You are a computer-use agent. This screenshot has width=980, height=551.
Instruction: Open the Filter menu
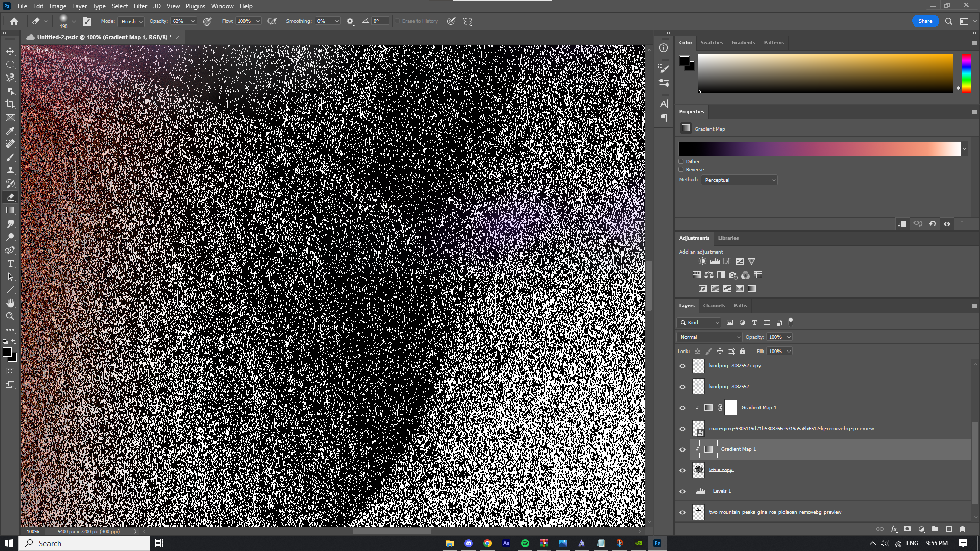point(140,6)
